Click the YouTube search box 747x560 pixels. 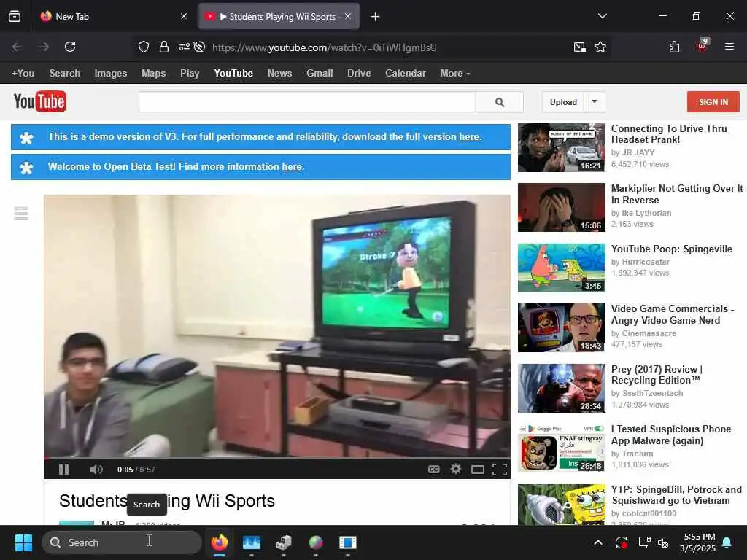pyautogui.click(x=307, y=102)
